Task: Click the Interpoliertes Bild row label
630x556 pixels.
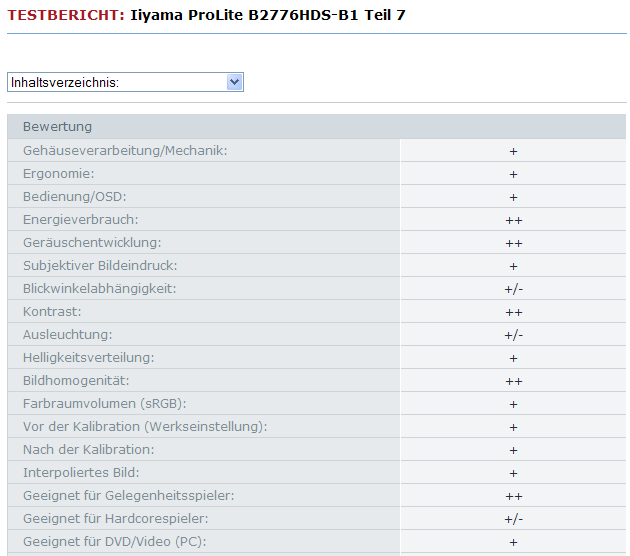Action: point(81,473)
